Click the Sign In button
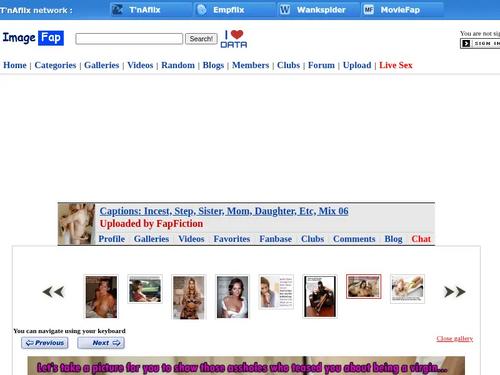The height and width of the screenshot is (375, 500). tap(480, 44)
